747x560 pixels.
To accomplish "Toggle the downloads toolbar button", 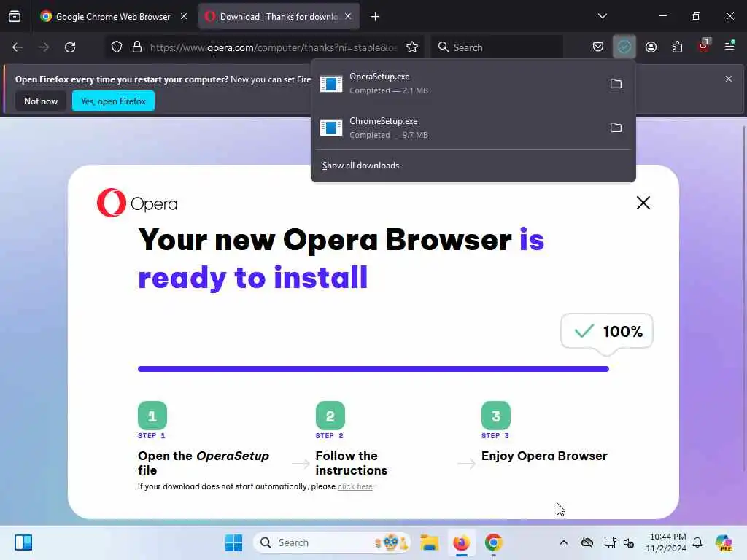I will coord(624,47).
